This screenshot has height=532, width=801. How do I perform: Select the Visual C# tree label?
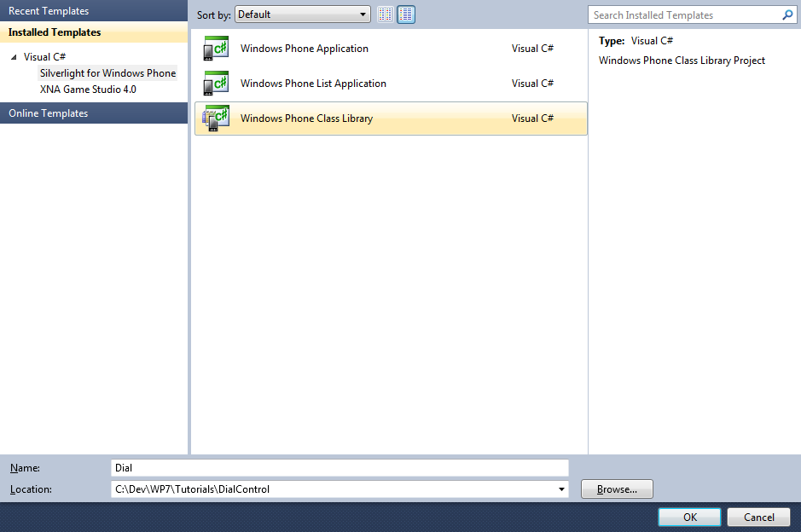point(44,56)
